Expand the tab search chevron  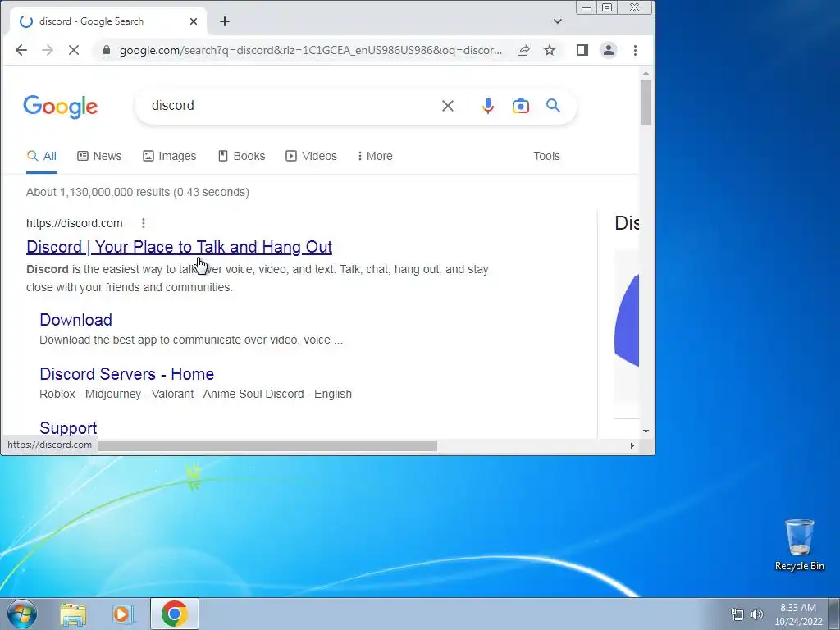tap(558, 21)
